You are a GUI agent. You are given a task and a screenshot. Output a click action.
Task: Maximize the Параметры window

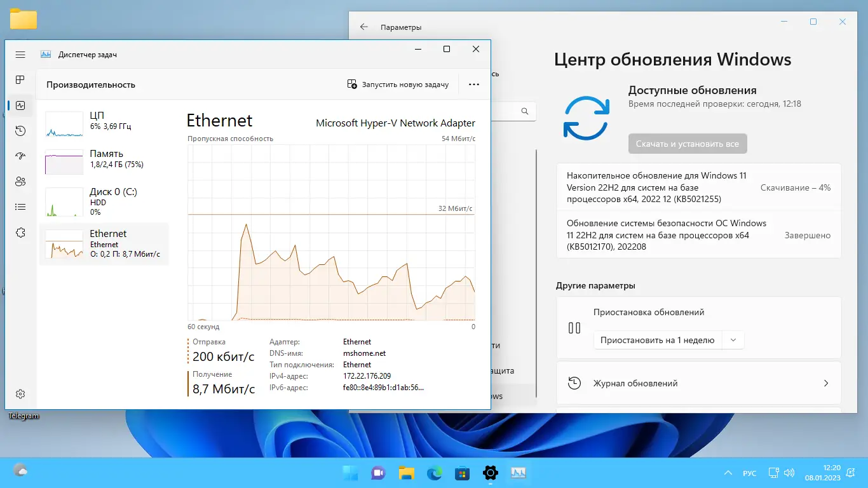pos(813,22)
